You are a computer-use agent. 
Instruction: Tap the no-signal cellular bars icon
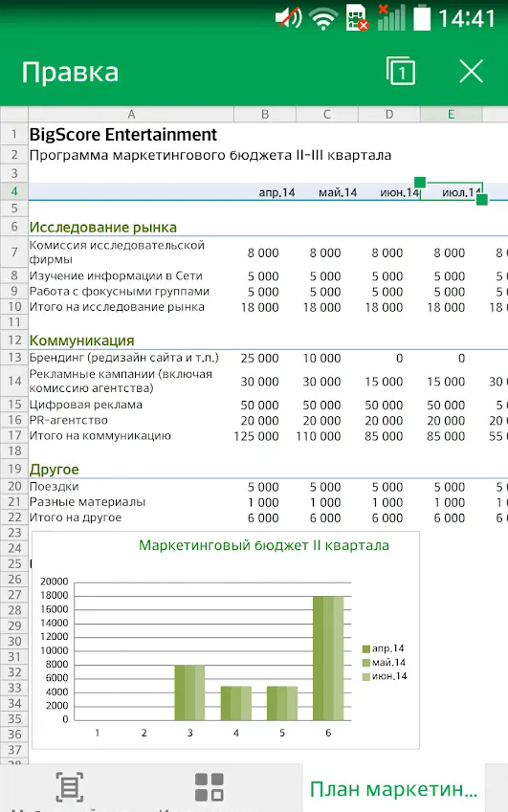(391, 17)
